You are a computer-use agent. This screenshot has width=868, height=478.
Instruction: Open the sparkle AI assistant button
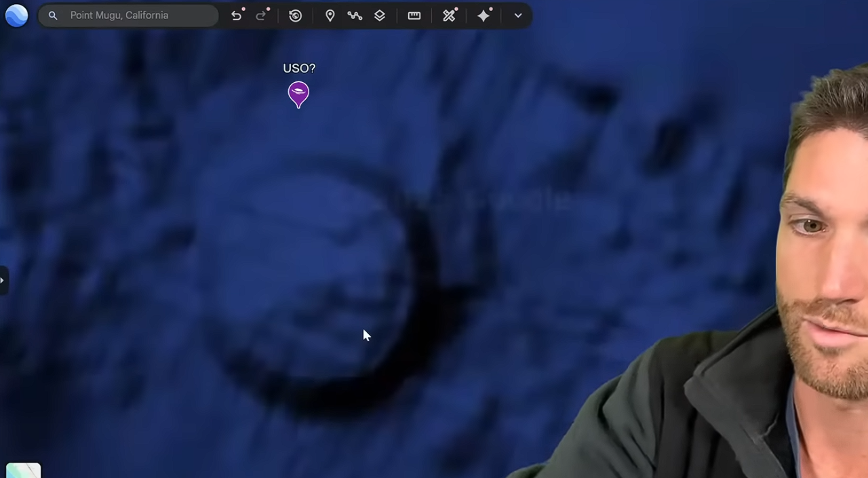(484, 16)
